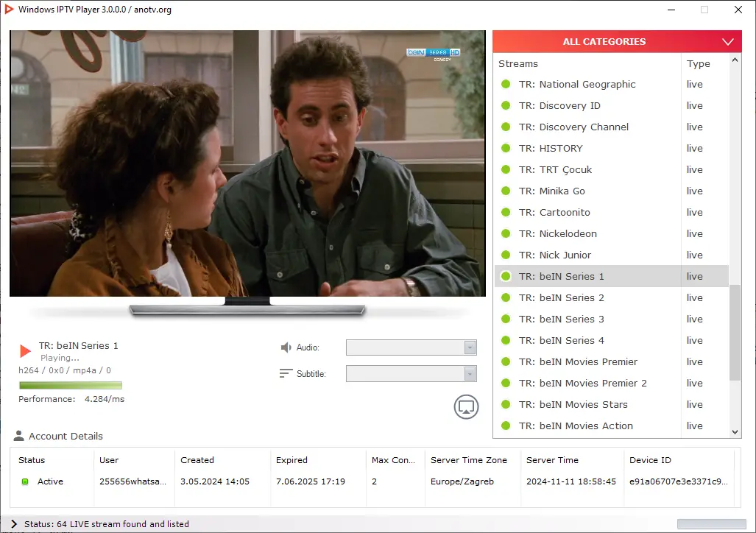This screenshot has width=756, height=533.
Task: Click the stream list scroll up arrow
Action: click(x=735, y=60)
